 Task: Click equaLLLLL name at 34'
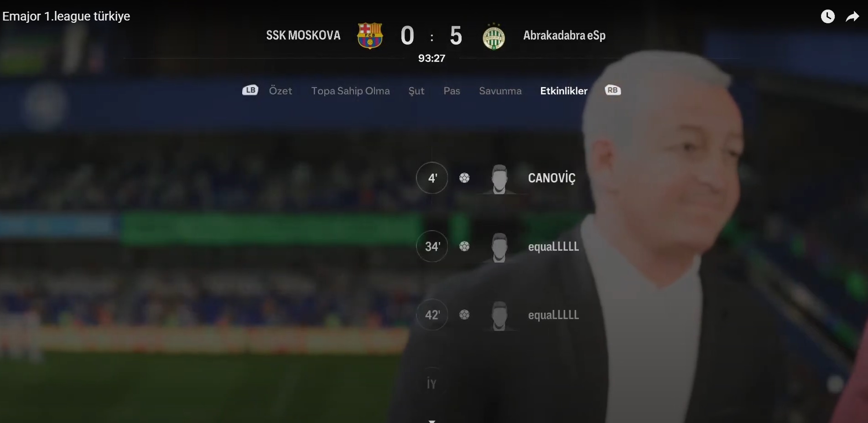553,247
